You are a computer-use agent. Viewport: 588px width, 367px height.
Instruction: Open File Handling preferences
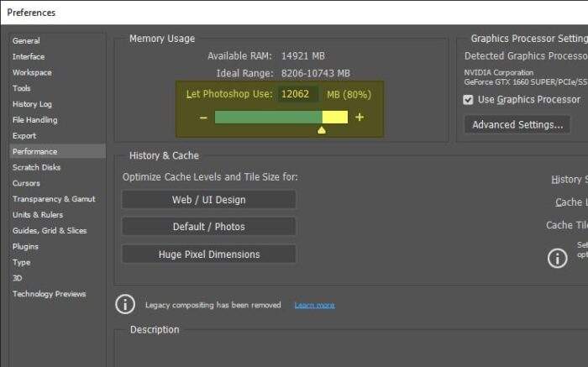click(35, 120)
